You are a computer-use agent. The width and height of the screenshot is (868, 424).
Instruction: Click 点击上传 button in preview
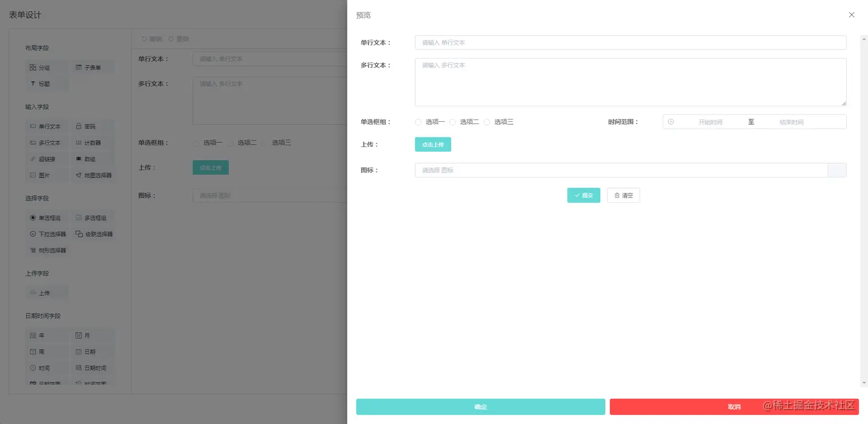coord(433,144)
